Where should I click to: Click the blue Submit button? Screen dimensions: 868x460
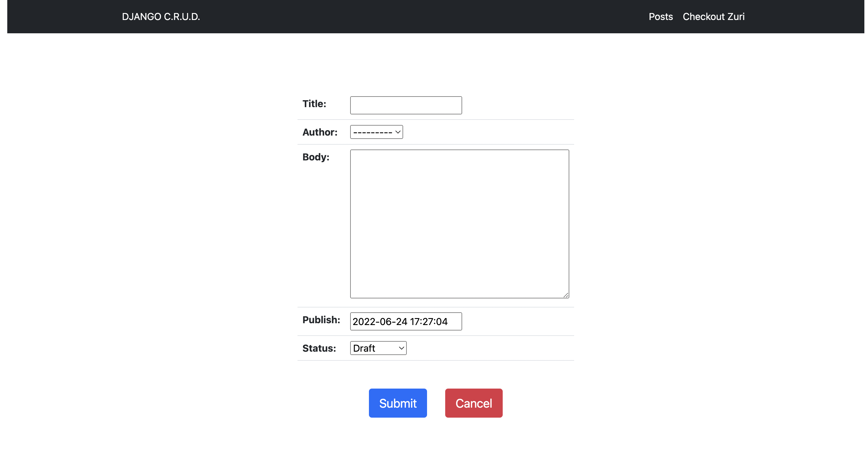[398, 403]
